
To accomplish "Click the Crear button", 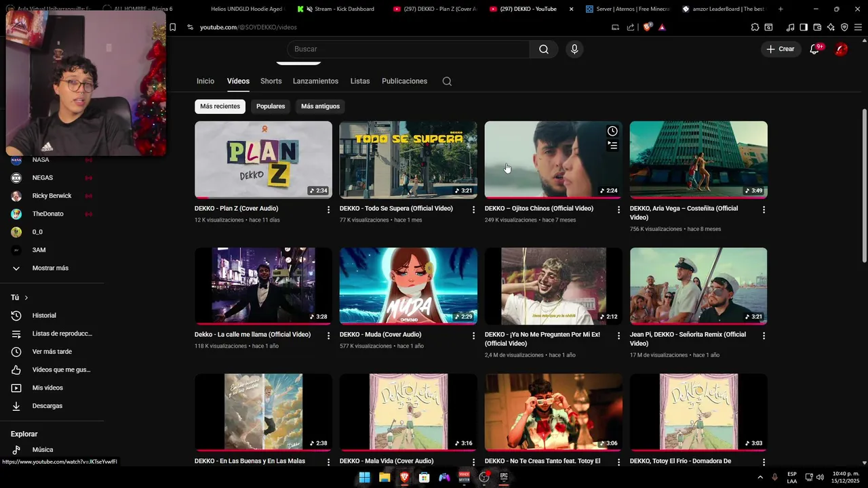I will [x=781, y=49].
